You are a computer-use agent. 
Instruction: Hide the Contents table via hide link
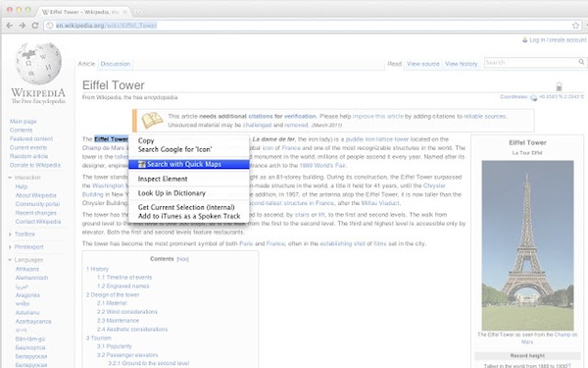pos(182,259)
